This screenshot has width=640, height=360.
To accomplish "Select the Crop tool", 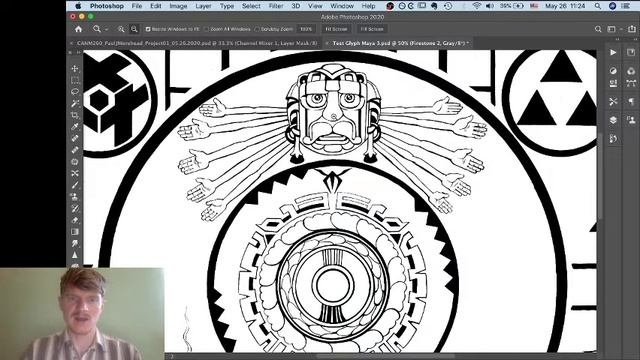I will pos(75,115).
